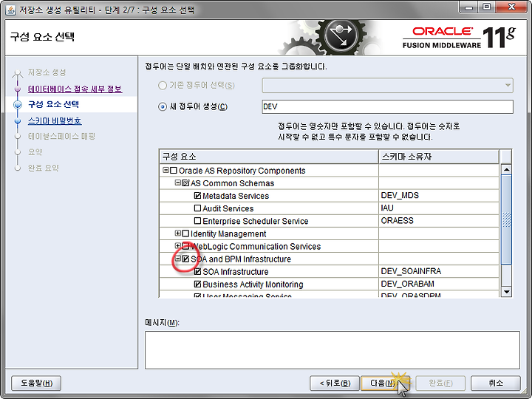Uncheck Business Activity Monitoring checkbox

197,284
